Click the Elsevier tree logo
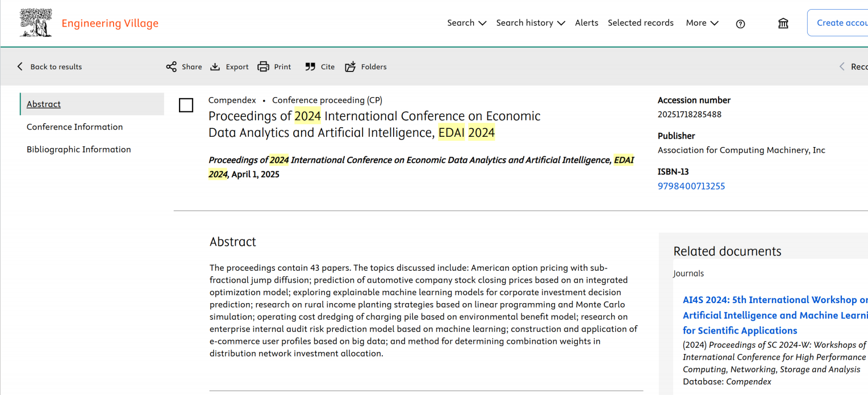This screenshot has width=868, height=395. (x=36, y=23)
